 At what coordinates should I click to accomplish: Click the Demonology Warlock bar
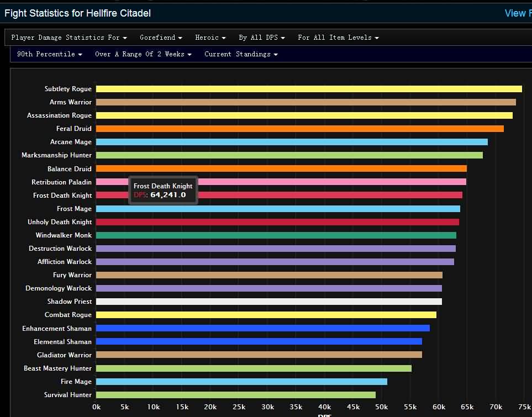(x=268, y=288)
